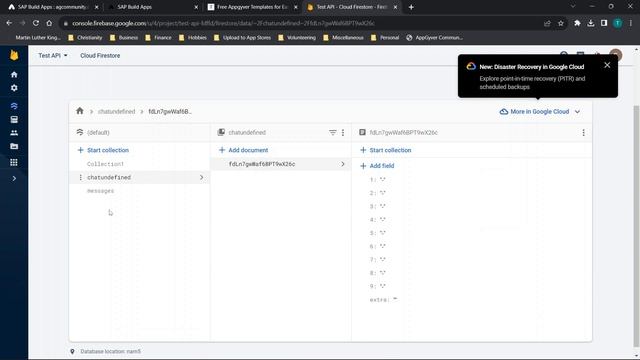Click Start collection in default panel

click(x=103, y=150)
